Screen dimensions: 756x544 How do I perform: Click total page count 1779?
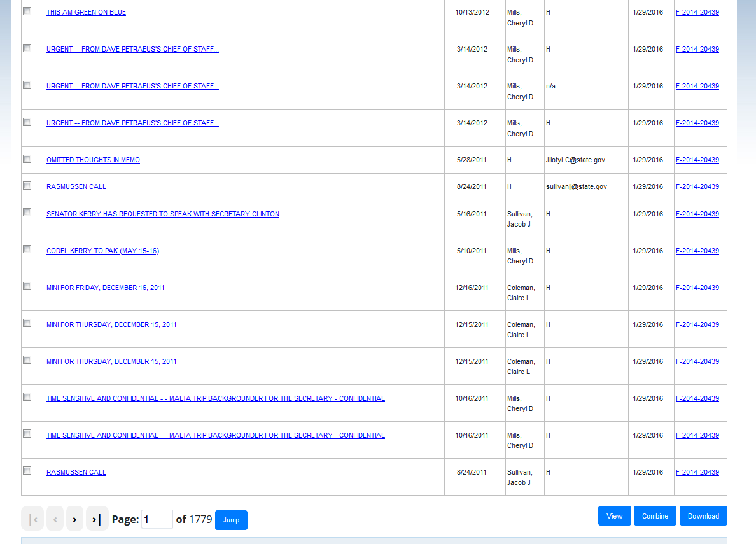[x=200, y=519]
